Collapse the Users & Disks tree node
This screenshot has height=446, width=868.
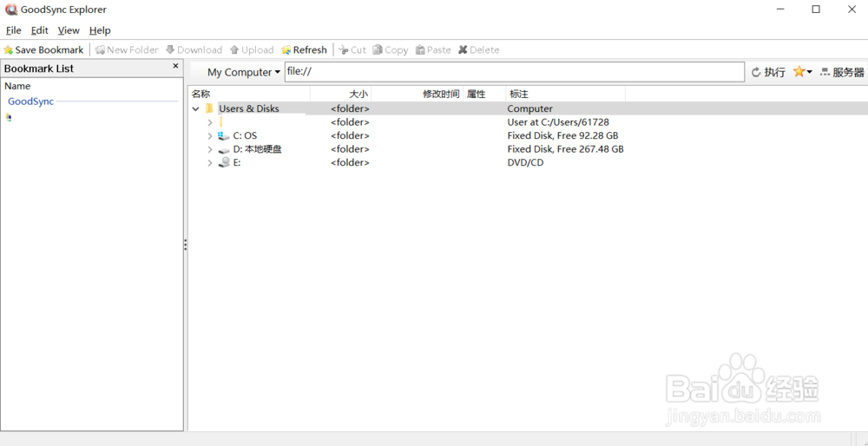(x=195, y=109)
